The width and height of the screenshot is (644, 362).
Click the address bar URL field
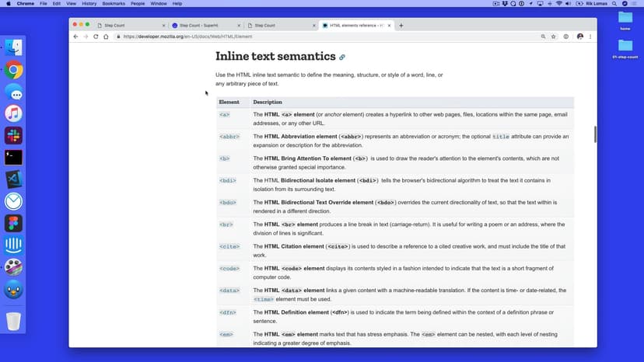(x=311, y=37)
